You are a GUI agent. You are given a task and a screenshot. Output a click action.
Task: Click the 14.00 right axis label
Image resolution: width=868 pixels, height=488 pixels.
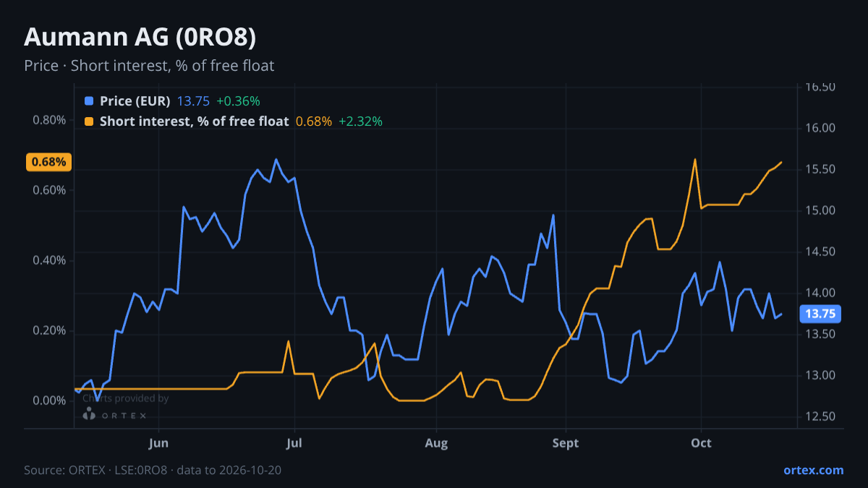821,293
